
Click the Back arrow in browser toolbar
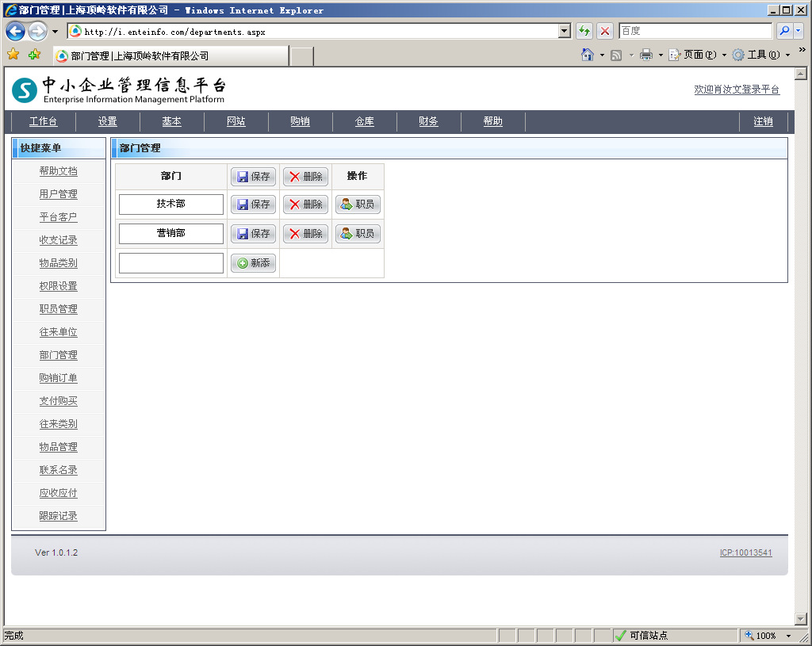(15, 32)
